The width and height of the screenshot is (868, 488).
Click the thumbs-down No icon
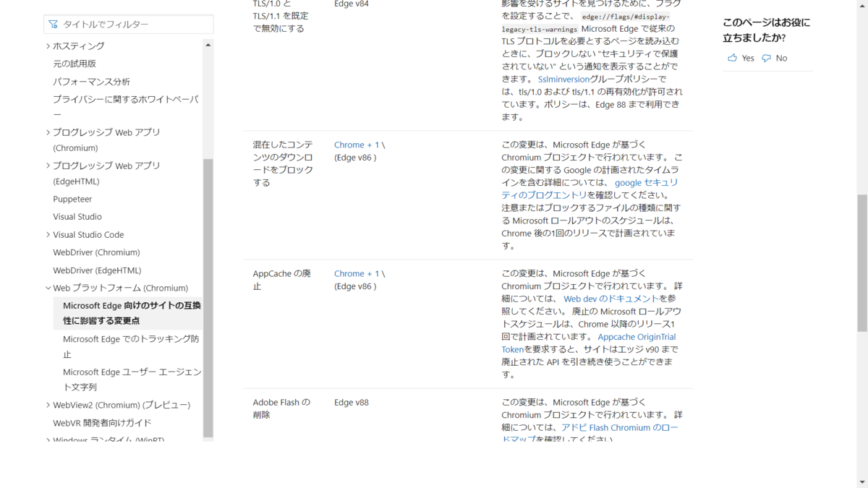tap(766, 58)
